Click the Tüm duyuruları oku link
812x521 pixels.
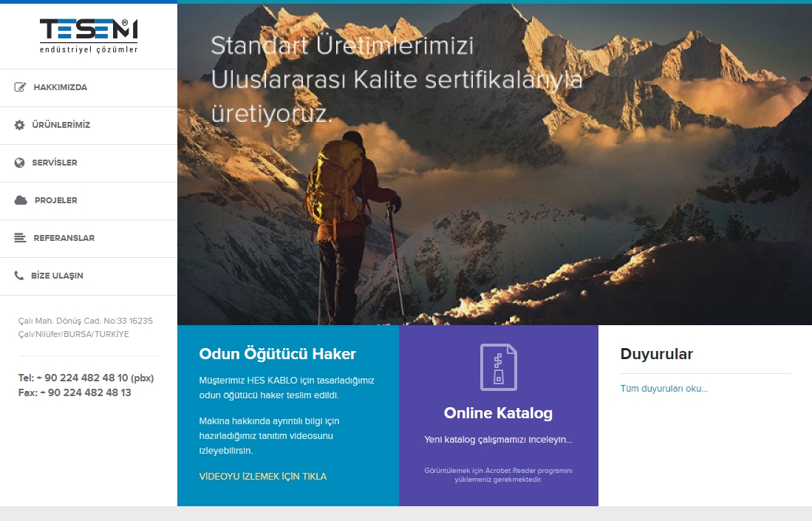pos(664,389)
